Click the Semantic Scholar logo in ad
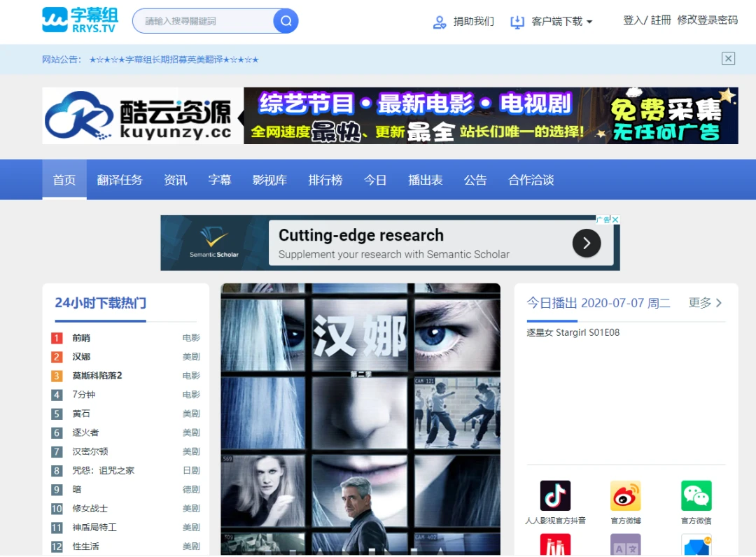 [214, 242]
